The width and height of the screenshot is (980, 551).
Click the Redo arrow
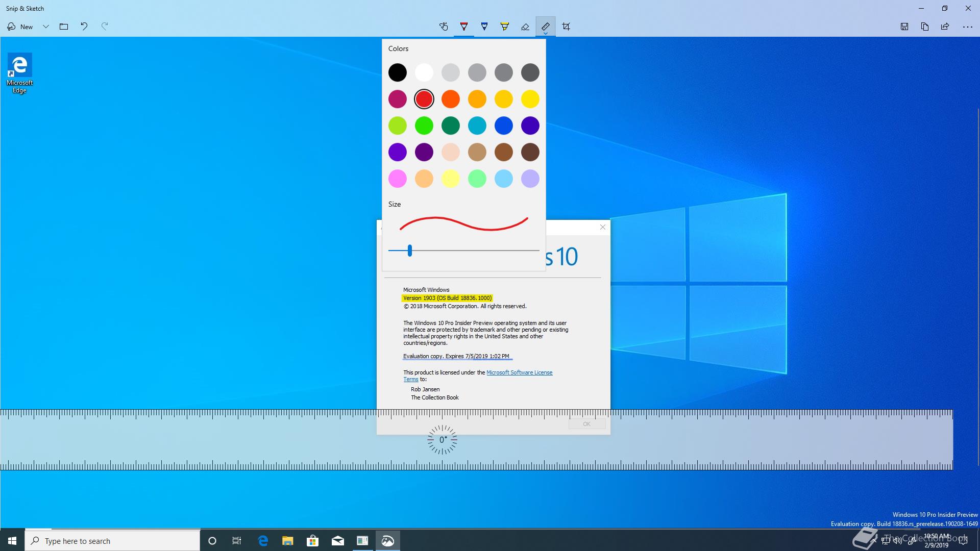[x=105, y=27]
